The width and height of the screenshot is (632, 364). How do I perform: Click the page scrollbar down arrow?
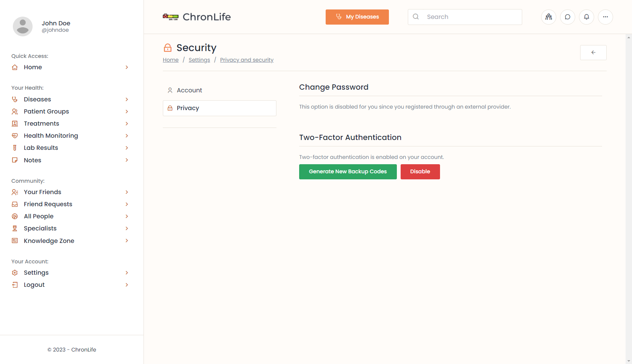pyautogui.click(x=629, y=361)
